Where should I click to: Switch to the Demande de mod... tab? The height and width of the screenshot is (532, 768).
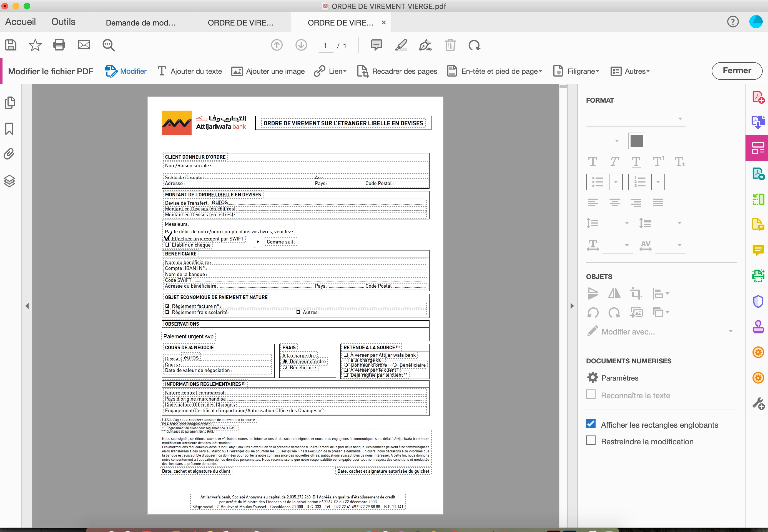[x=140, y=23]
